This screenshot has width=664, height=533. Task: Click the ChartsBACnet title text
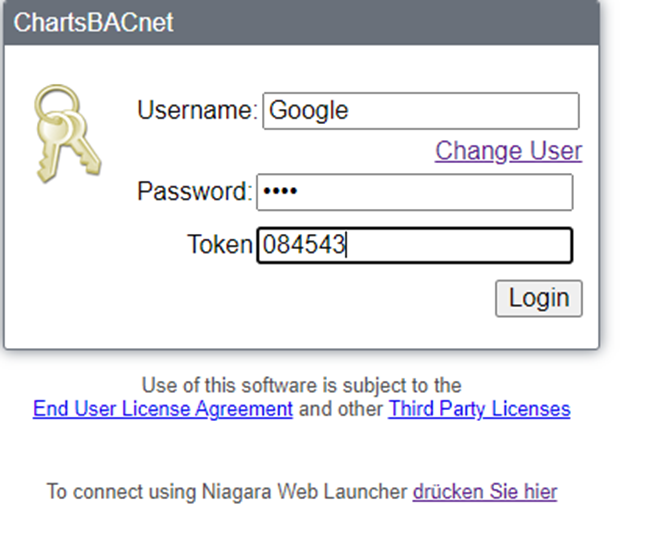(x=93, y=22)
